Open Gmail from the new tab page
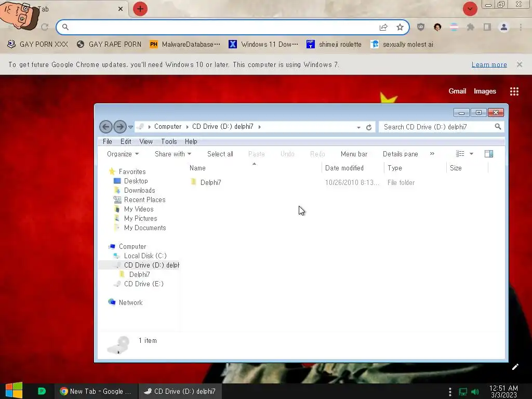Screen dimensions: 532x399 (x=457, y=91)
